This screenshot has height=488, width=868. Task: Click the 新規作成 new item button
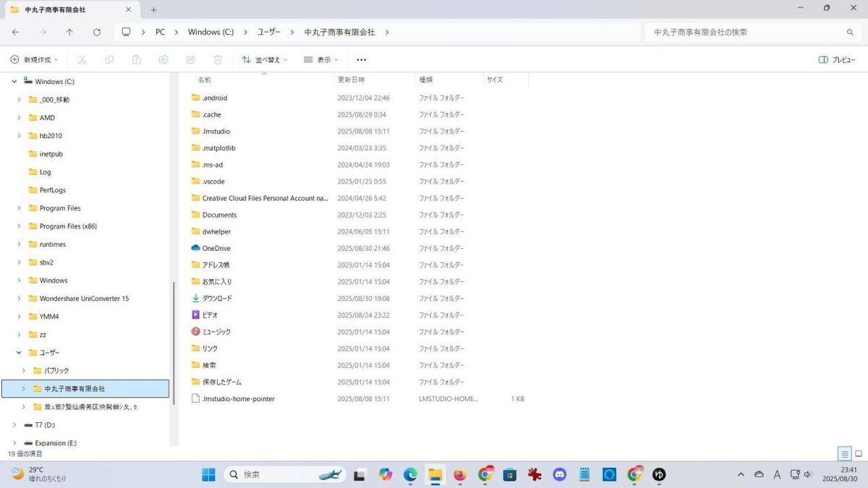point(33,59)
